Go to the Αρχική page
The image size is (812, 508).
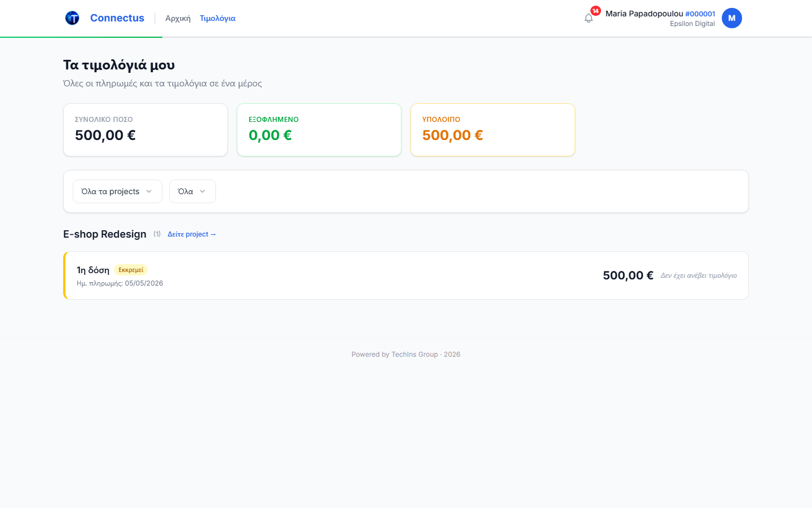(178, 18)
